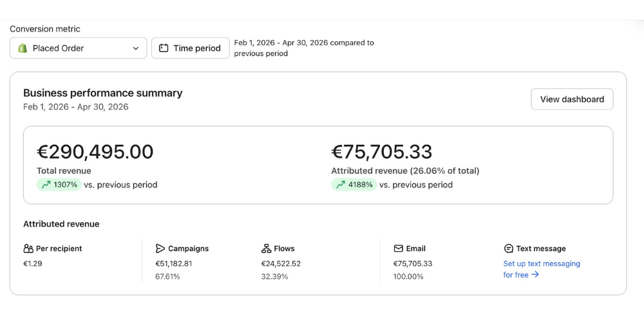
Task: Click the €290,495.00 total revenue figure
Action: (95, 151)
